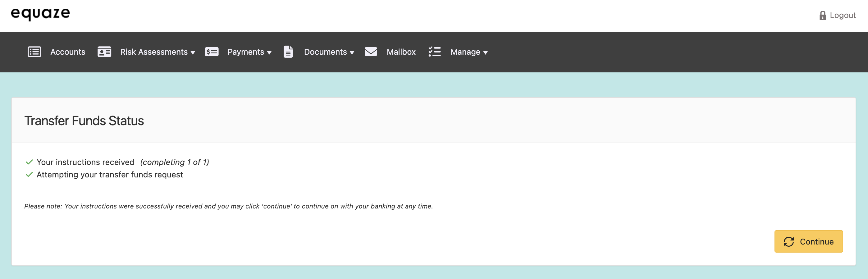Screen dimensions: 868x279
Task: Click the green checkmark beside instructions received
Action: [29, 162]
